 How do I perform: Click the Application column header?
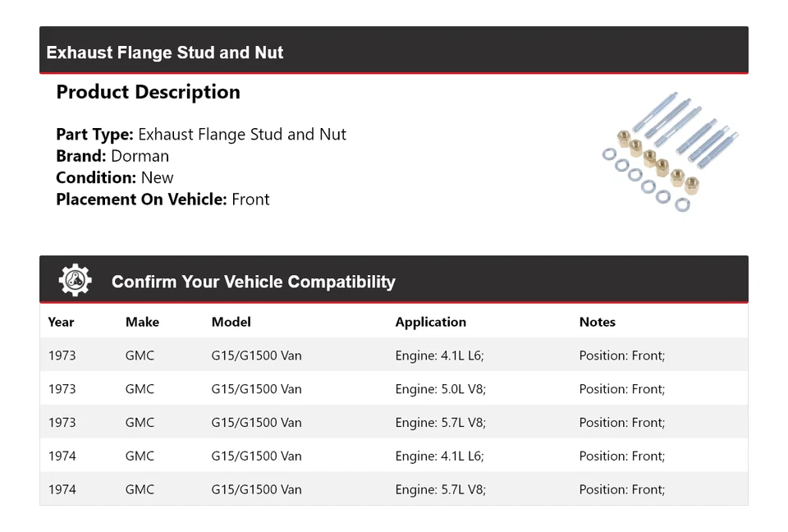(x=430, y=322)
